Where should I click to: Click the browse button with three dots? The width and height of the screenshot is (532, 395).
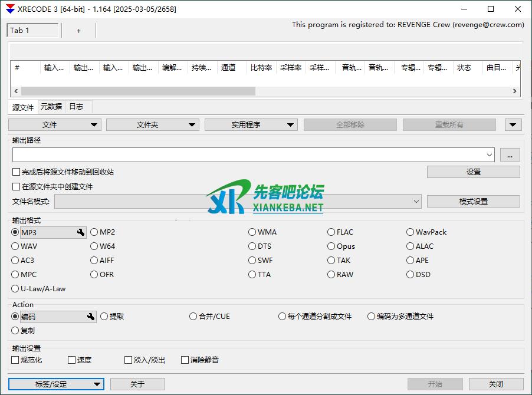(510, 155)
